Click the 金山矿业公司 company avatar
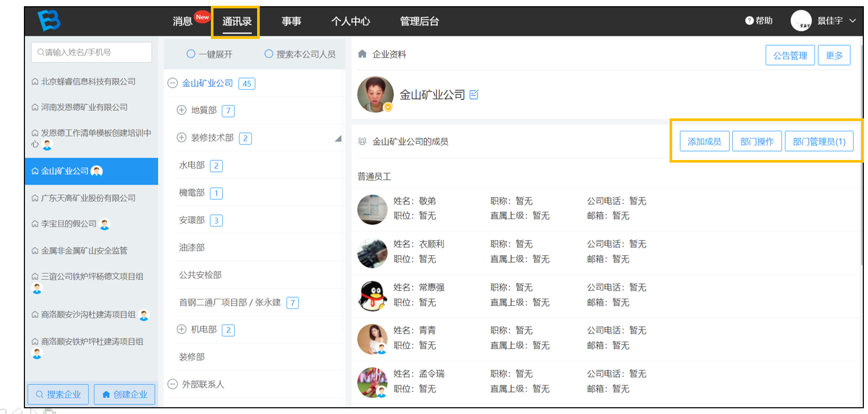868x414 pixels. 375,95
